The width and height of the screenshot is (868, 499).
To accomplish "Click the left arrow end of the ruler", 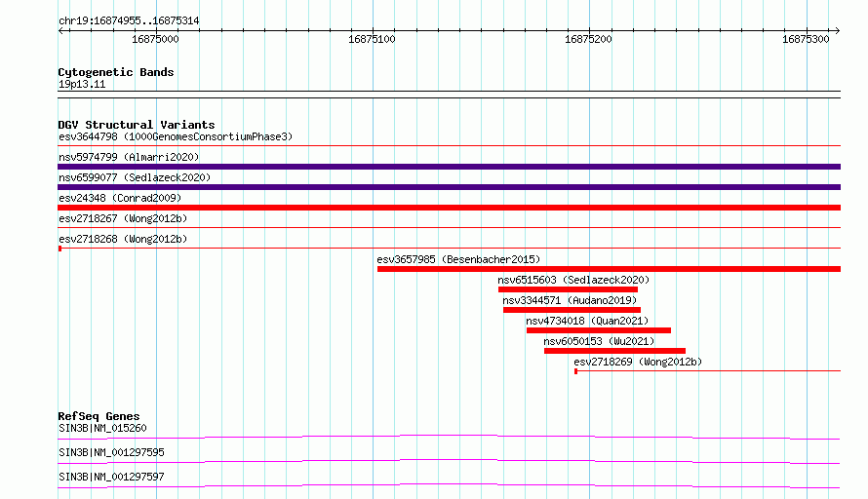I will [60, 30].
